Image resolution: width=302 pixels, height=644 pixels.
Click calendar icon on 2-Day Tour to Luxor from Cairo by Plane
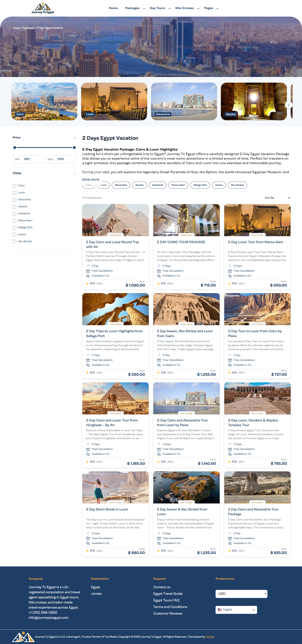[230, 360]
